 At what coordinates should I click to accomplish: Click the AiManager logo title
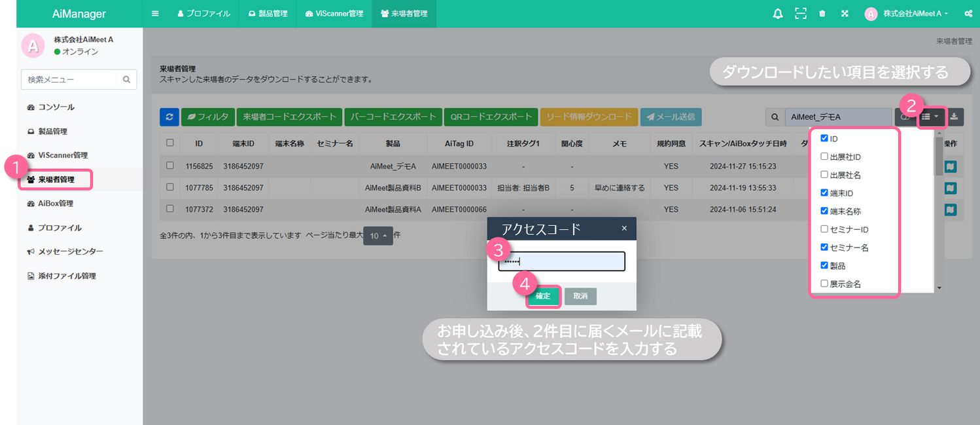pos(79,14)
